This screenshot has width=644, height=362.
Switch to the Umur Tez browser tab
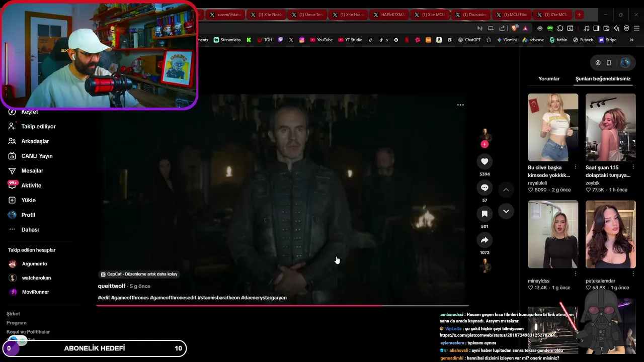pos(307,15)
